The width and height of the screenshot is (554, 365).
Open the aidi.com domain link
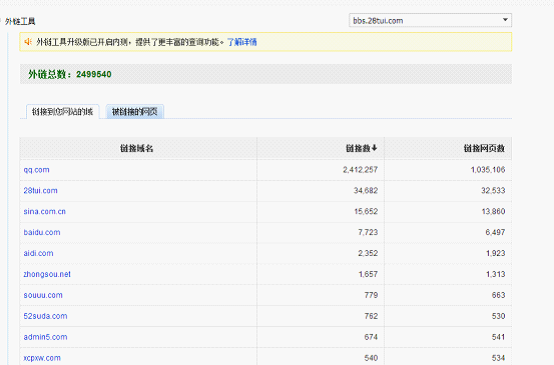point(38,253)
